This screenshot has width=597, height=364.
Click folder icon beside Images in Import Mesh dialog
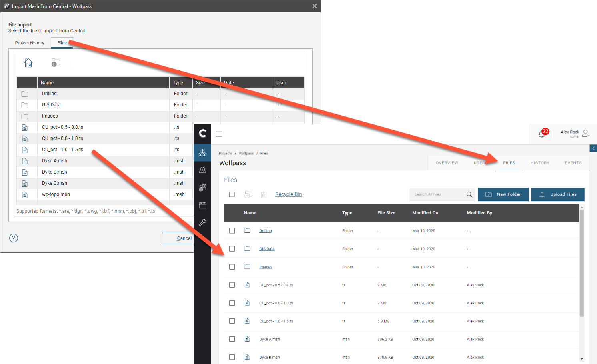pyautogui.click(x=25, y=116)
